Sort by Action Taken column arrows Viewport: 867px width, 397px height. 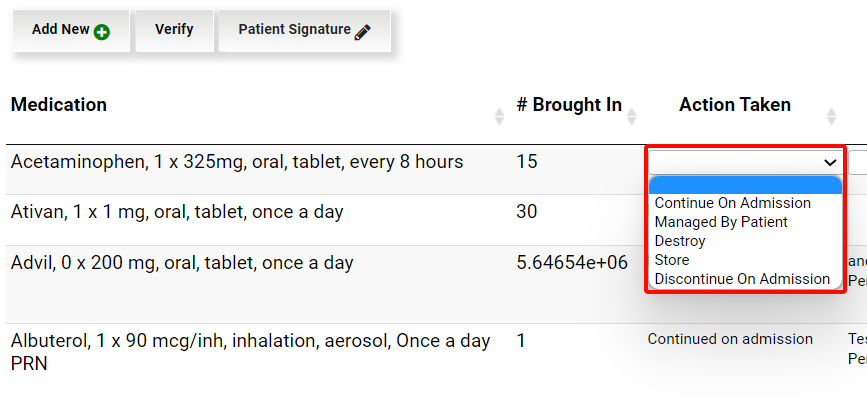pyautogui.click(x=831, y=116)
